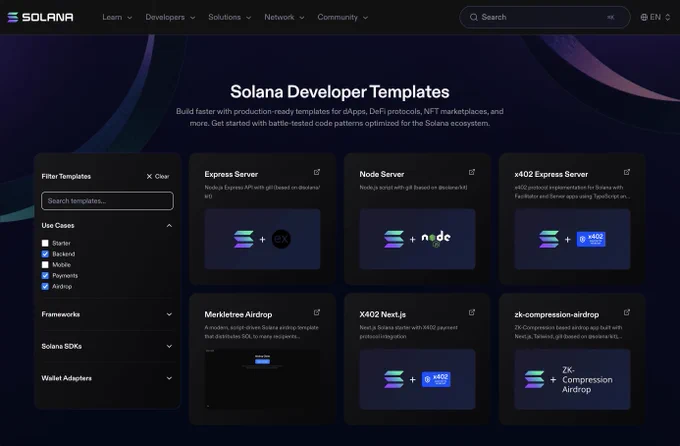Open the X402 Next.js template title

(382, 315)
